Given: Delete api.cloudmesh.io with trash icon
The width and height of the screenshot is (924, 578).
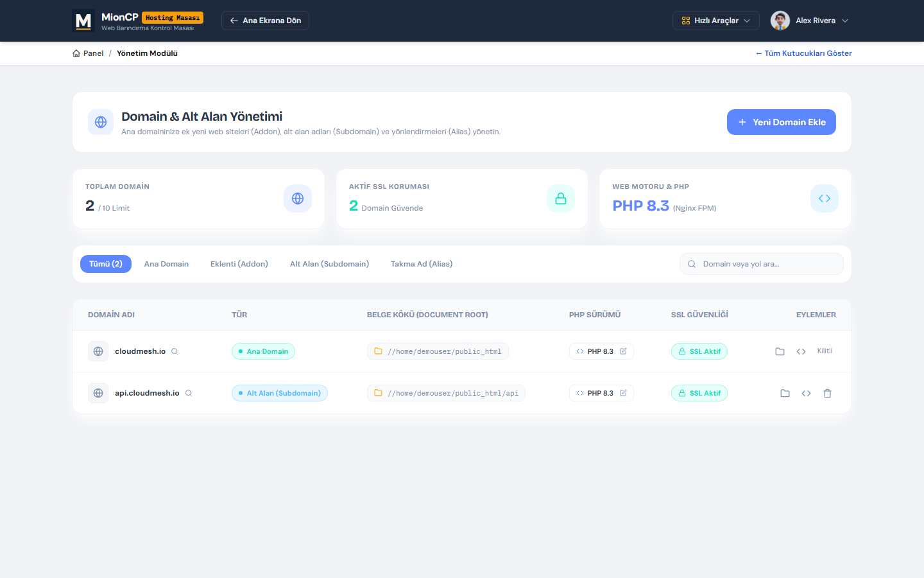Looking at the screenshot, I should 827,393.
